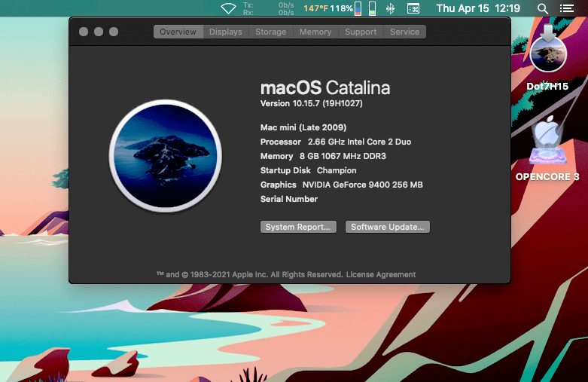Click the macOS Catalina title
The image size is (588, 382).
(325, 88)
